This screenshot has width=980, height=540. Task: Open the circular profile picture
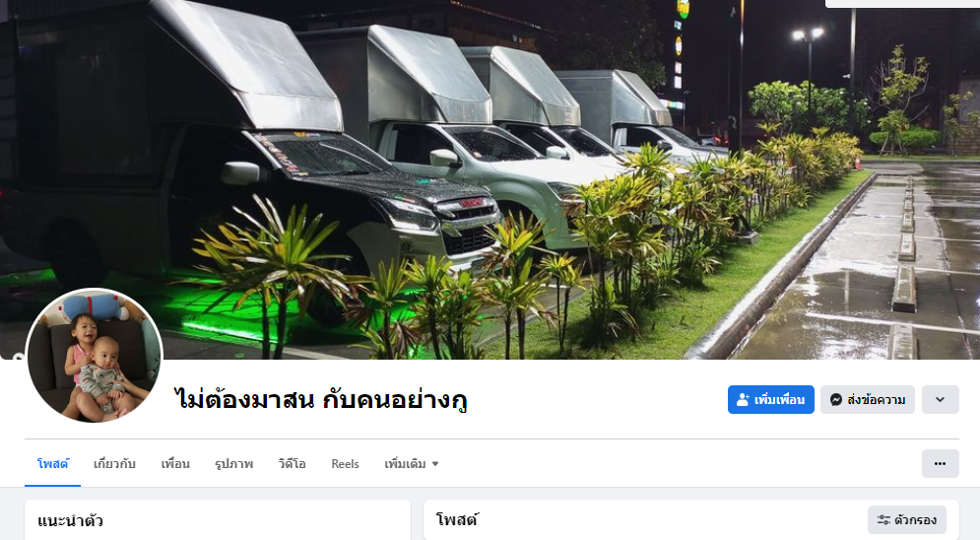click(x=95, y=356)
